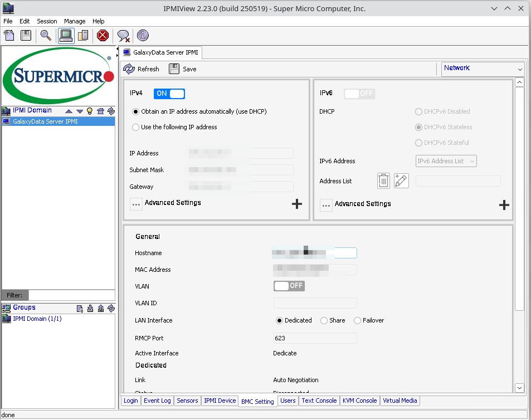
Task: Select the GalaxyData Server IPMI top tab
Action: (161, 52)
